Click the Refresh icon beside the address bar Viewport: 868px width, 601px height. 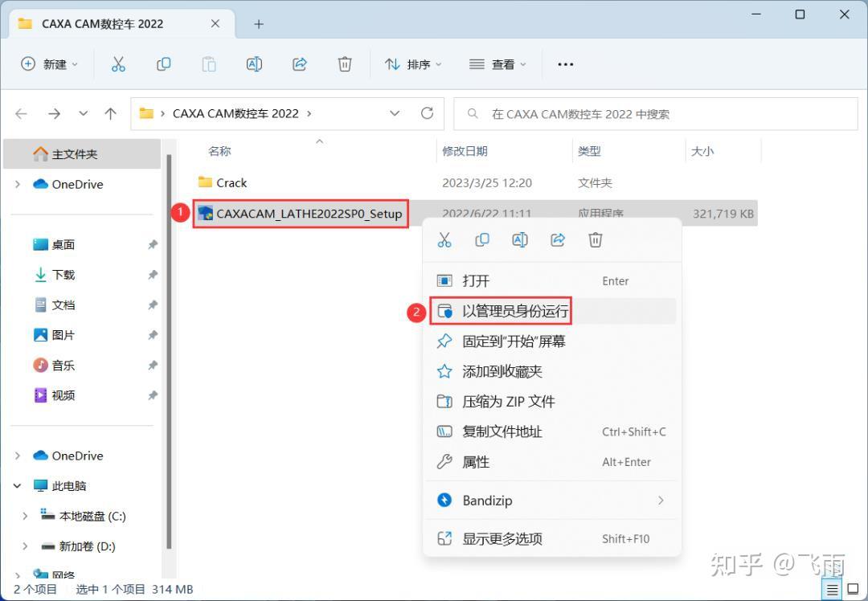click(x=427, y=113)
